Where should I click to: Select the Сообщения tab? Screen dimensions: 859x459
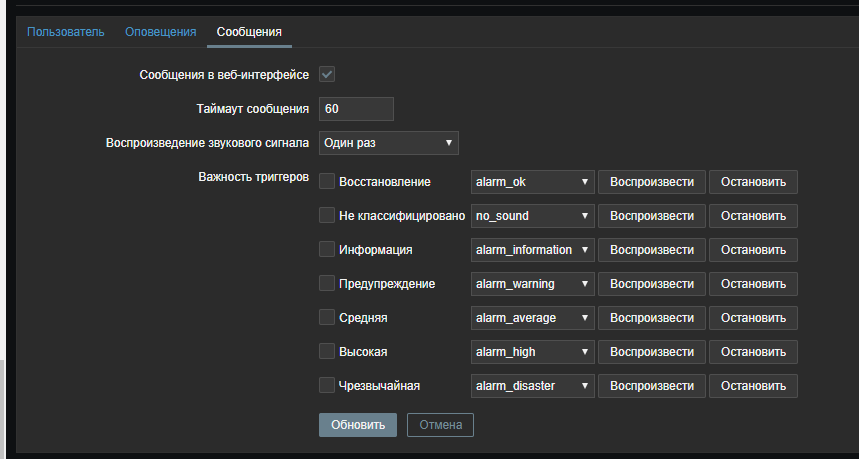pos(249,32)
